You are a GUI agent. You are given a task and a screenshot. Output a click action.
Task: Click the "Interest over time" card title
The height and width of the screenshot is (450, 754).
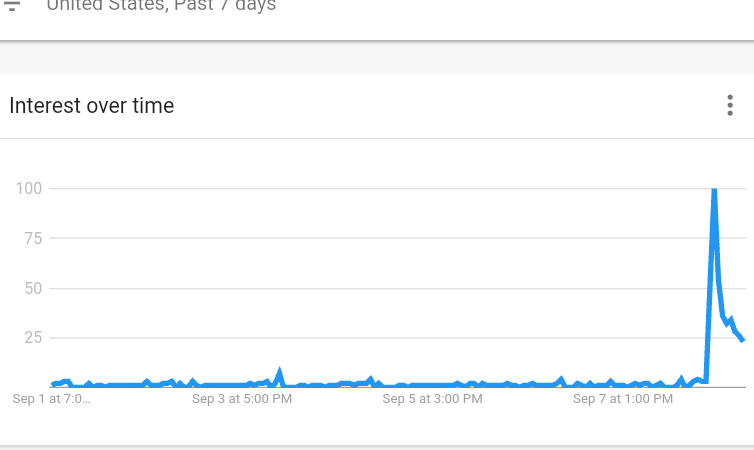pyautogui.click(x=91, y=106)
